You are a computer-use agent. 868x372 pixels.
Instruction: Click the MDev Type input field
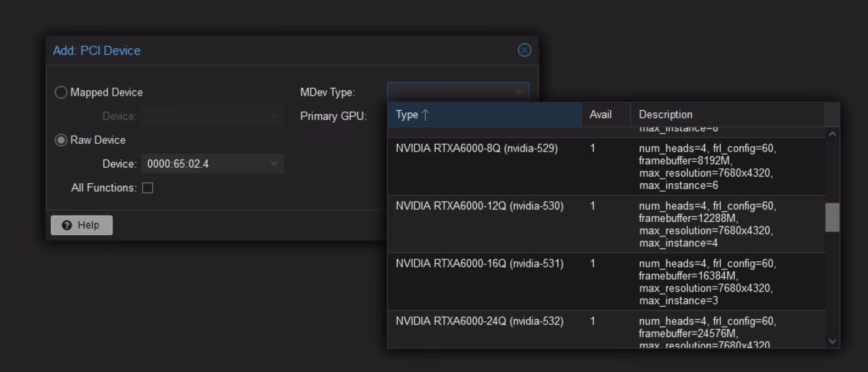450,92
